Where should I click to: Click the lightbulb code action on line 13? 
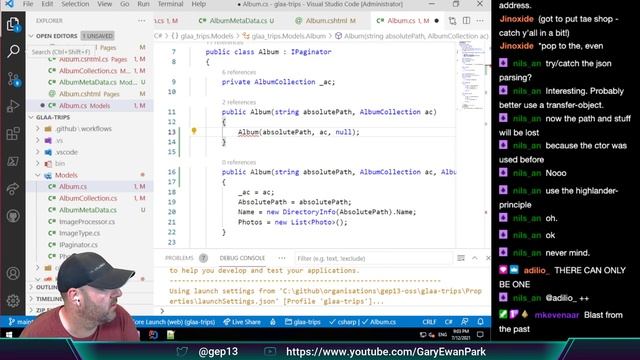[194, 131]
